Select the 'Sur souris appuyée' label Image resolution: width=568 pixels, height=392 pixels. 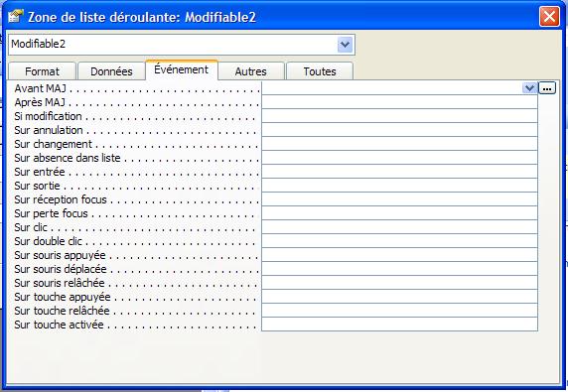(x=60, y=255)
